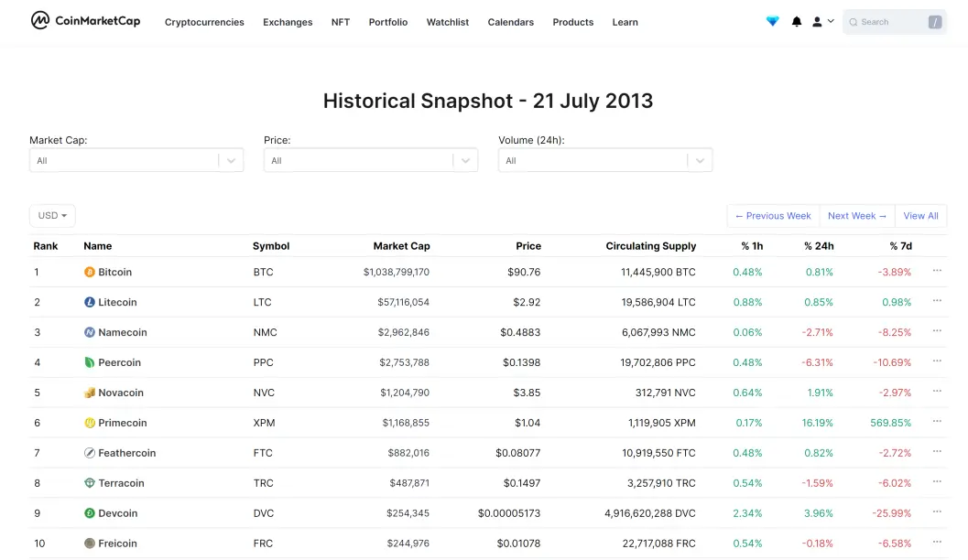Open more options for Devcoin row
This screenshot has width=968, height=560.
click(937, 512)
